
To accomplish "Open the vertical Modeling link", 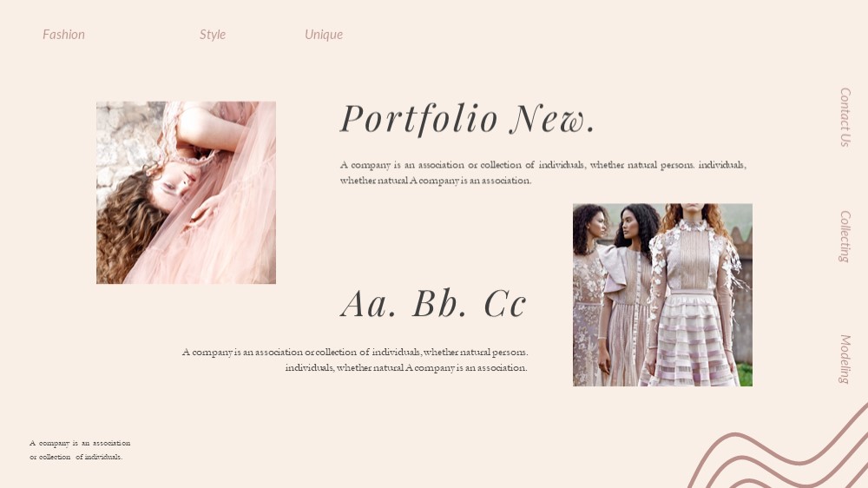I will (845, 359).
